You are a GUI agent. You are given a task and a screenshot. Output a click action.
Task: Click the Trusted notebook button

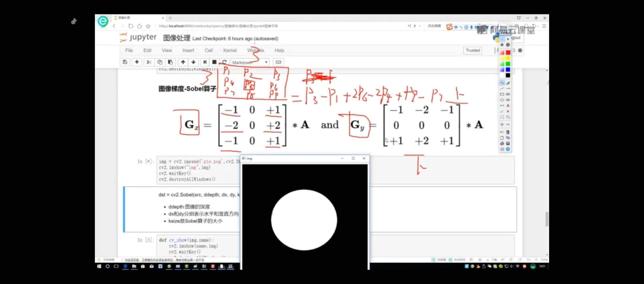tap(473, 51)
